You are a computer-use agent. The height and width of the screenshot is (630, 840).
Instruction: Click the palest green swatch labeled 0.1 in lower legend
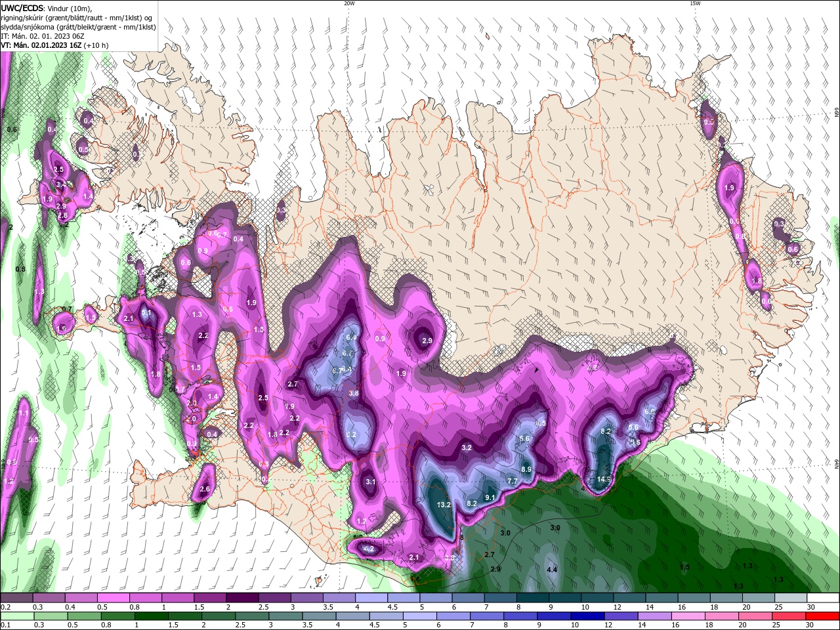(16, 616)
